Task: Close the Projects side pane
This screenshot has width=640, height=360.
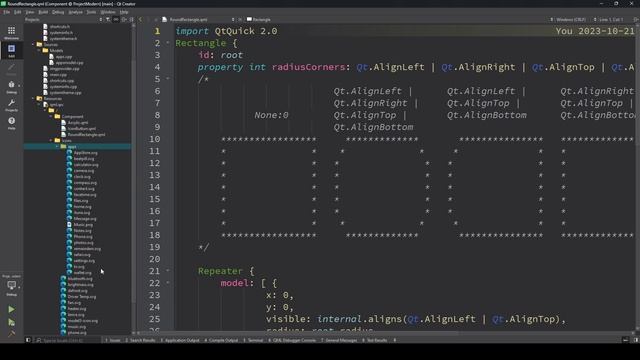Action: [x=131, y=19]
